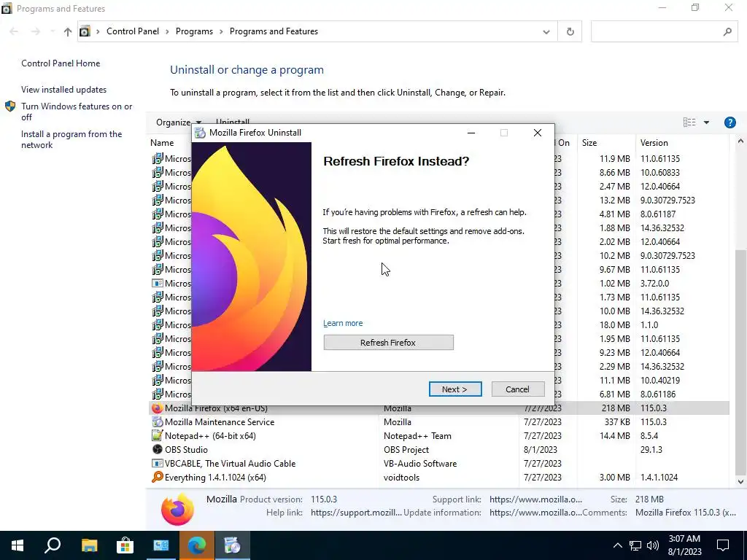This screenshot has height=560, width=747.
Task: Sort by the Version column header
Action: pos(654,143)
